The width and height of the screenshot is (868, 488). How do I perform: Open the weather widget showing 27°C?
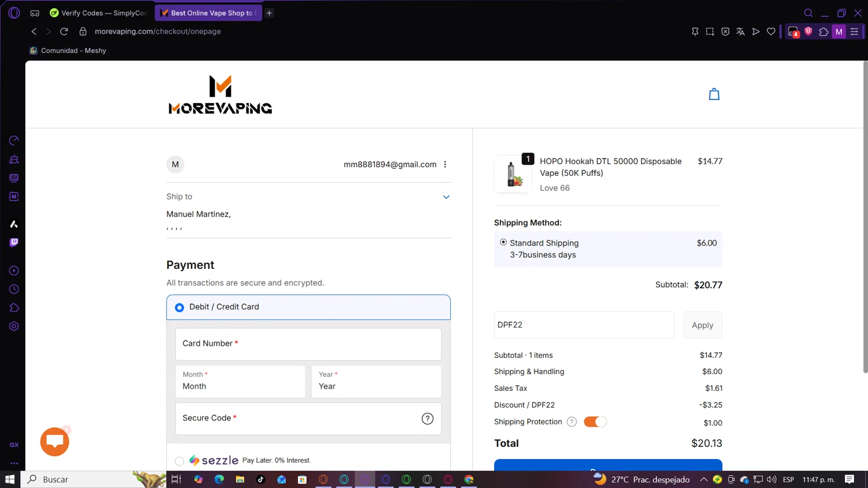[x=642, y=479]
